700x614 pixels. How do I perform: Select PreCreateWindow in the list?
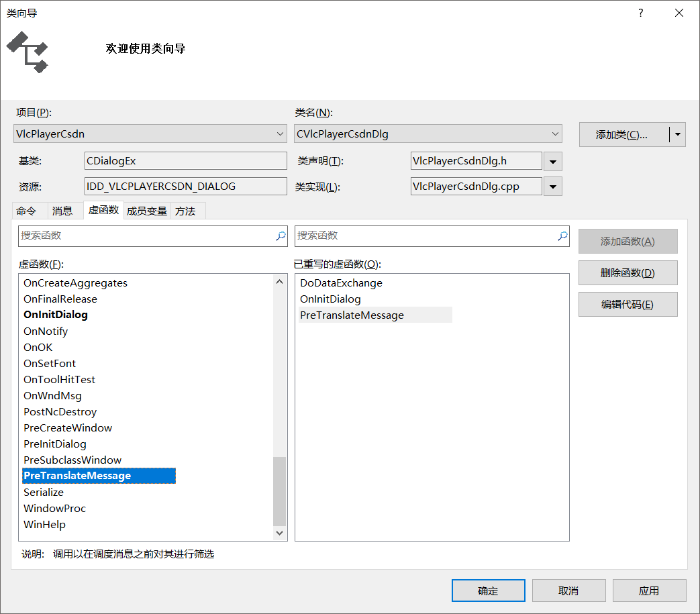(x=68, y=428)
